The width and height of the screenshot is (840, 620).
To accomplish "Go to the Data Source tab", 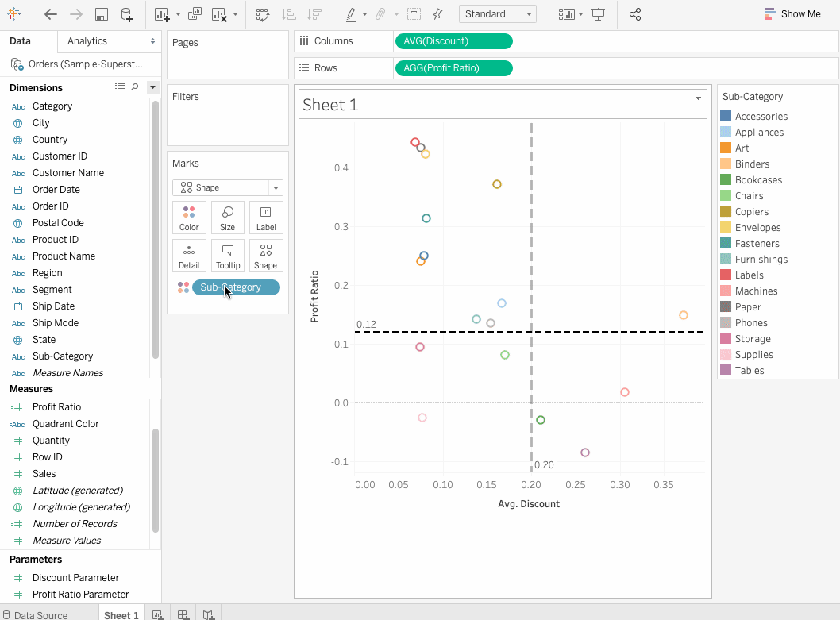I will (36, 614).
